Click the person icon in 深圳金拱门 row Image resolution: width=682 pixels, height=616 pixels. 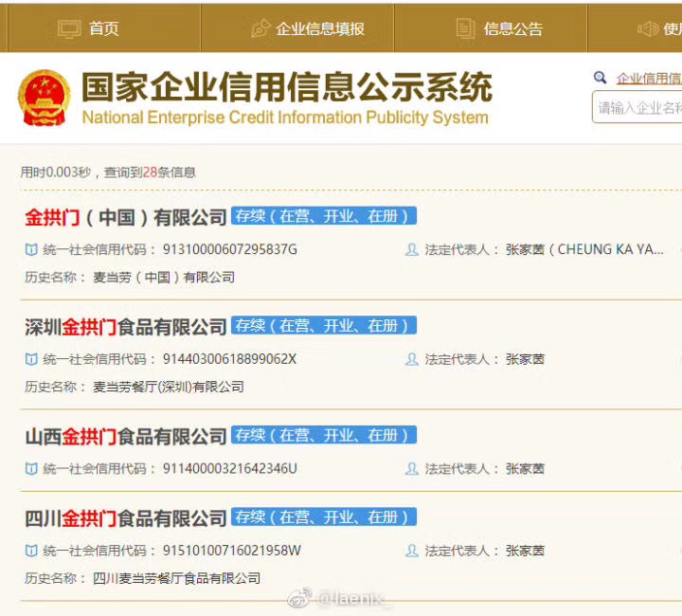click(411, 359)
